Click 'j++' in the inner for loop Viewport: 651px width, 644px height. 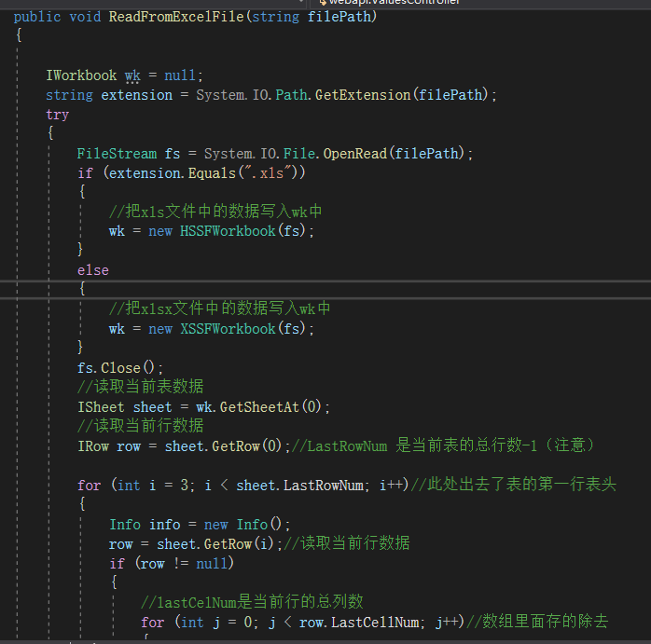pos(447,623)
